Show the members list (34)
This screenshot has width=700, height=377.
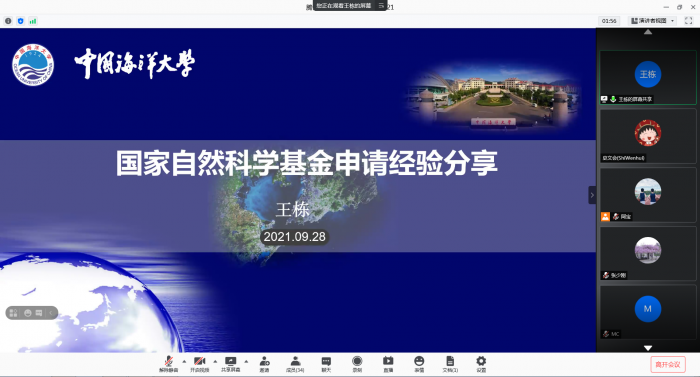(295, 364)
